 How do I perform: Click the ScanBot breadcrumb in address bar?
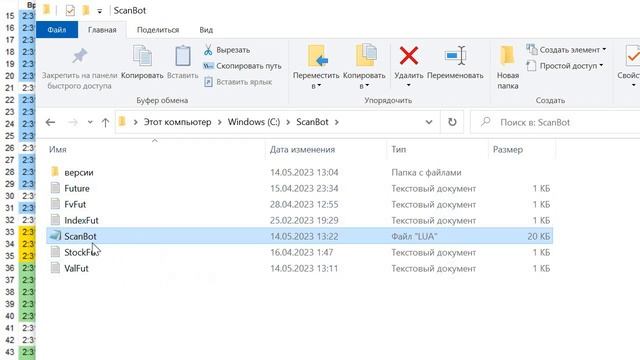tap(312, 122)
